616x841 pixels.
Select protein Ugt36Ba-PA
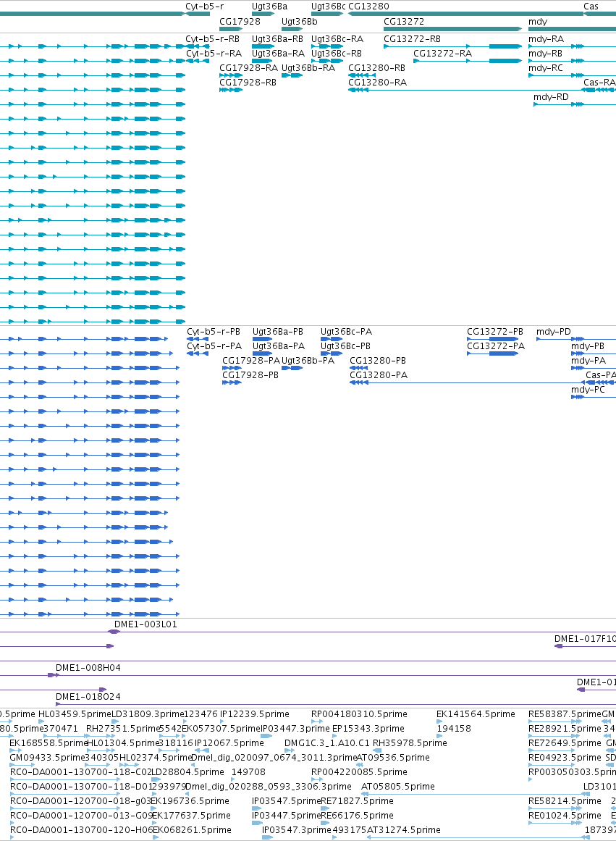pyautogui.click(x=279, y=346)
